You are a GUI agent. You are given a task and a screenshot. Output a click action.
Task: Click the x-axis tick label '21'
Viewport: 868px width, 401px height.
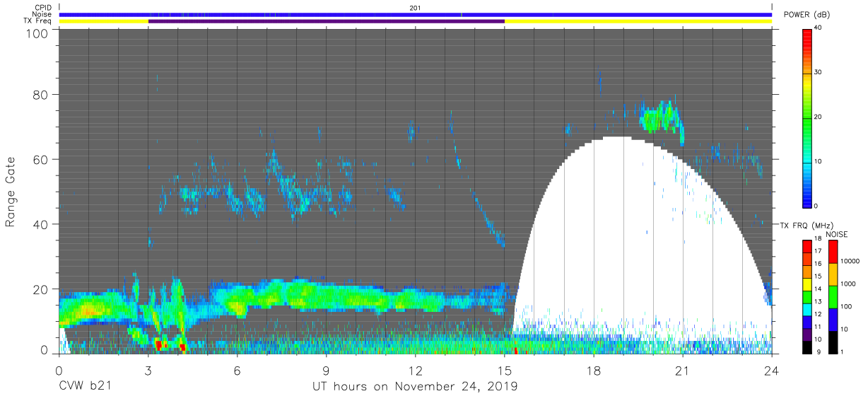pos(683,370)
